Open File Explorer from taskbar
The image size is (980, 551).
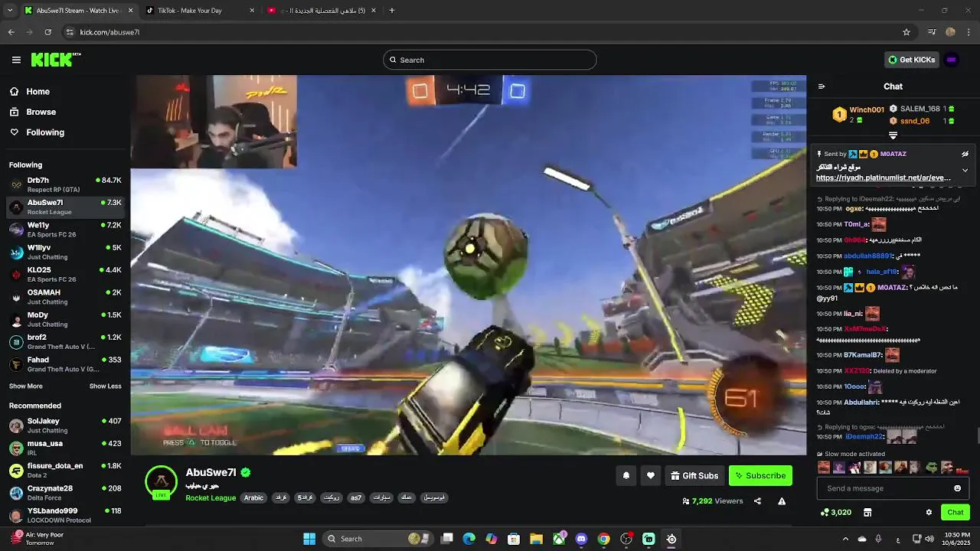[536, 539]
